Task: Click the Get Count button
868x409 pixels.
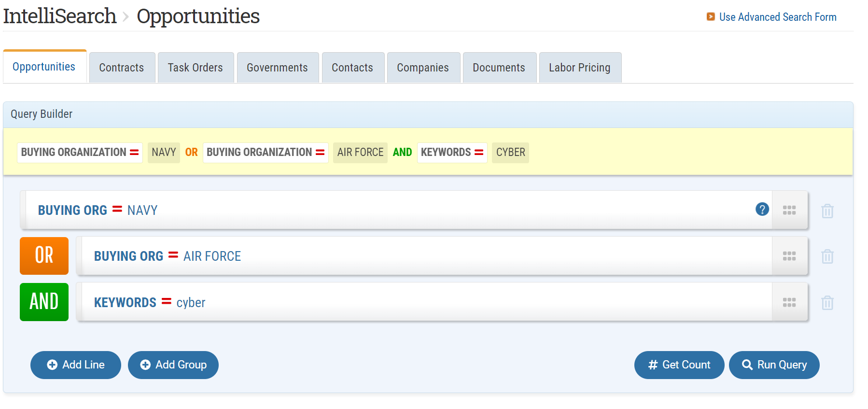Action: tap(679, 365)
